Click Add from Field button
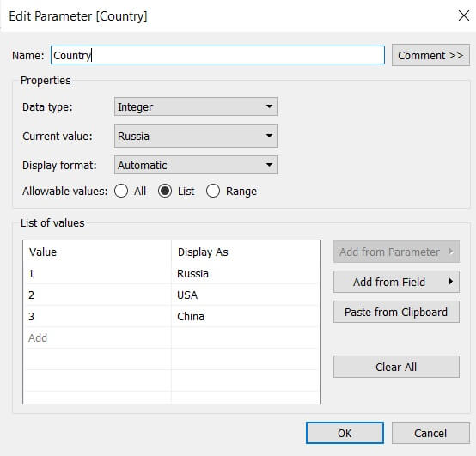This screenshot has height=456, width=476. pos(396,282)
